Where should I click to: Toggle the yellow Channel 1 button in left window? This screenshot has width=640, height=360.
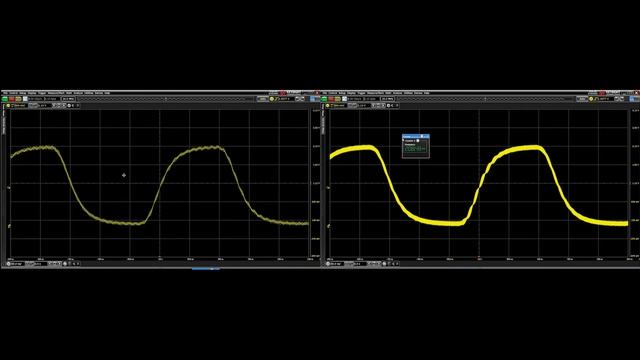click(8, 105)
